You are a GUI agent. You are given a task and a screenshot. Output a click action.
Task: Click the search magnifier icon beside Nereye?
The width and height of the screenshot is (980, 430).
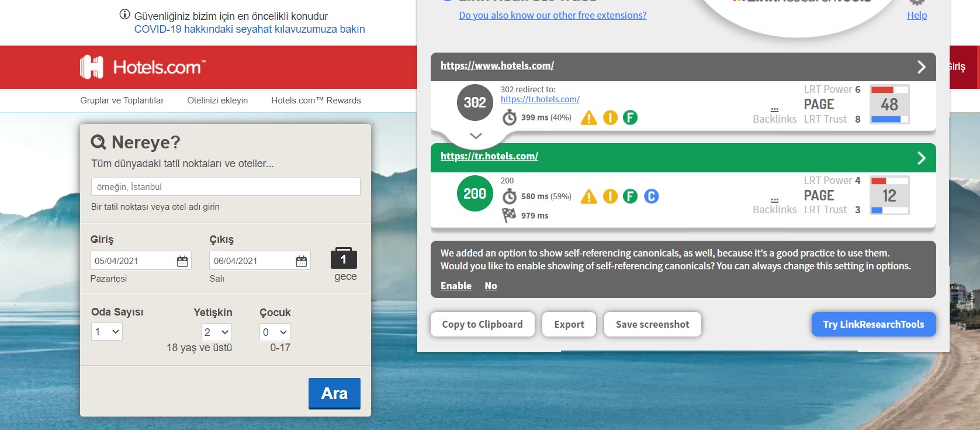point(99,142)
